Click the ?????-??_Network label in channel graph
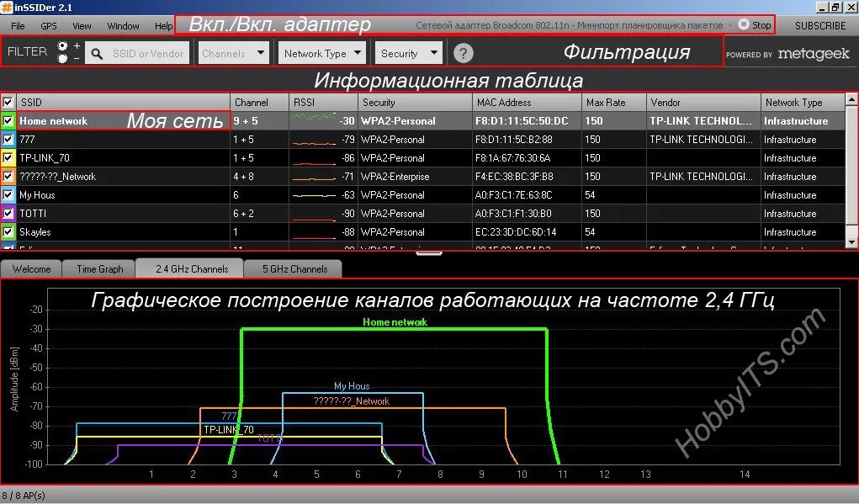859x504 pixels. (x=351, y=401)
